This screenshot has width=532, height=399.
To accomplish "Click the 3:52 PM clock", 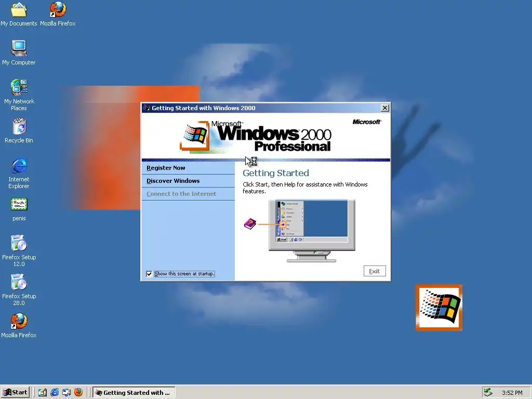I will click(x=512, y=393).
